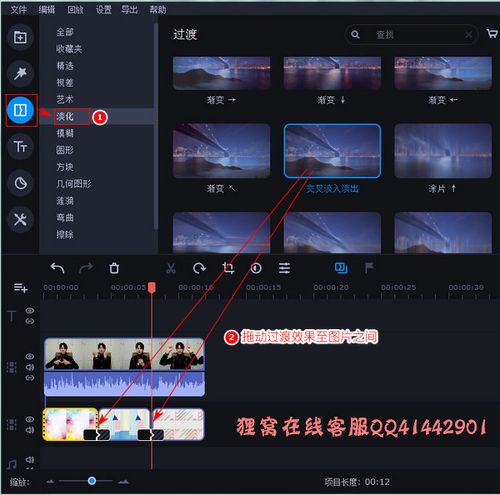Click the add track icon

[x=20, y=287]
